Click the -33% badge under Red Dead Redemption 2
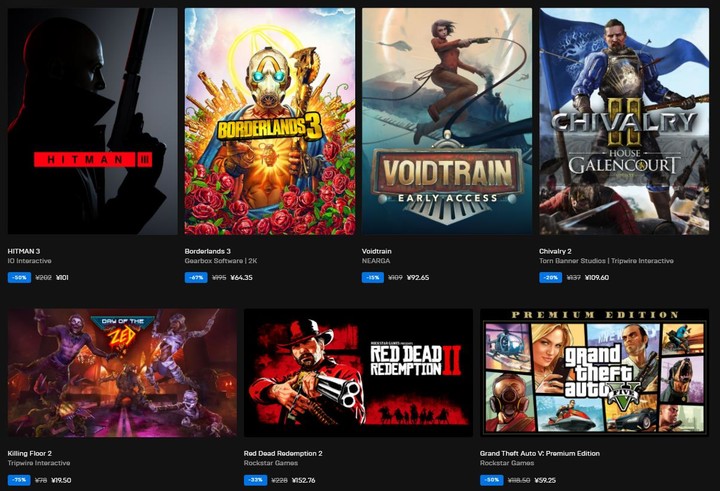Screen dimensions: 720x491 coord(255,480)
